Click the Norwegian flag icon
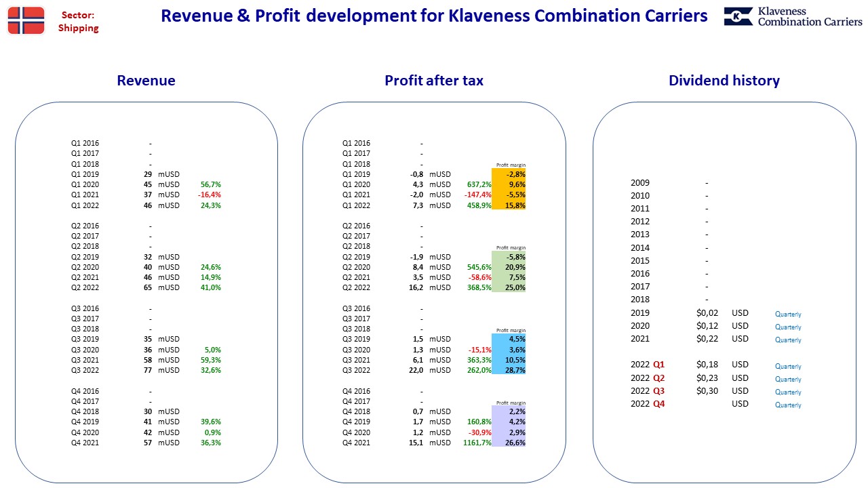868x488 pixels. (26, 20)
